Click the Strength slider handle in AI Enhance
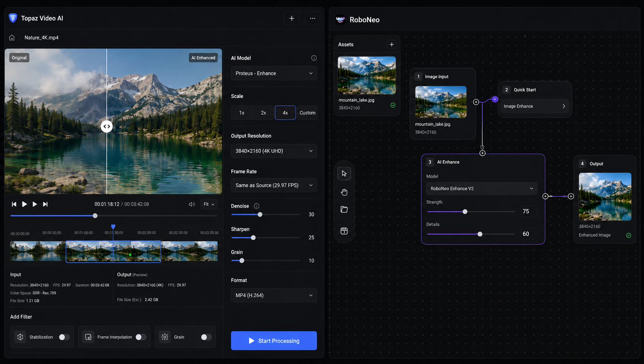This screenshot has height=364, width=644. [465, 212]
